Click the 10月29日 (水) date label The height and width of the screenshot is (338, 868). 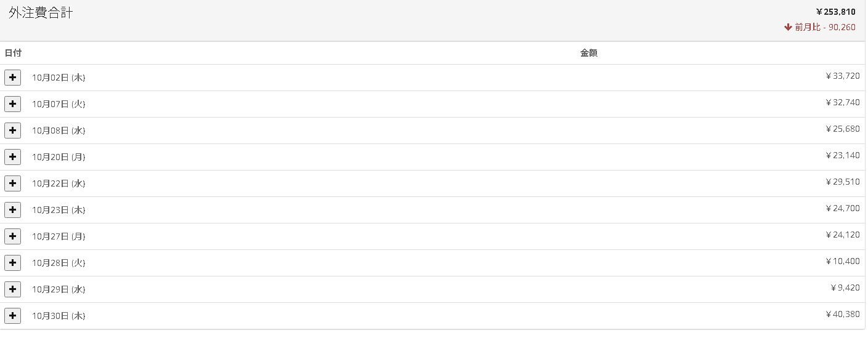point(59,289)
